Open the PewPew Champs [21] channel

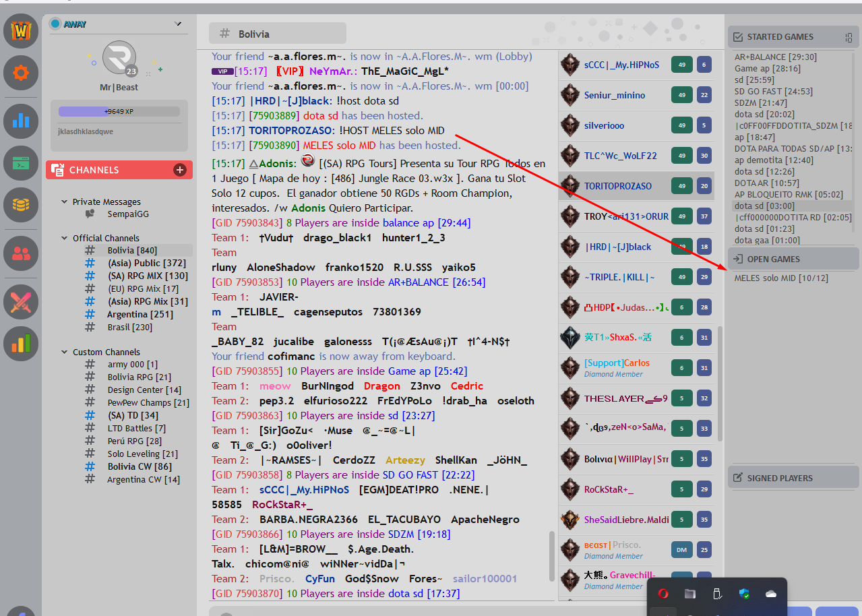click(x=148, y=402)
